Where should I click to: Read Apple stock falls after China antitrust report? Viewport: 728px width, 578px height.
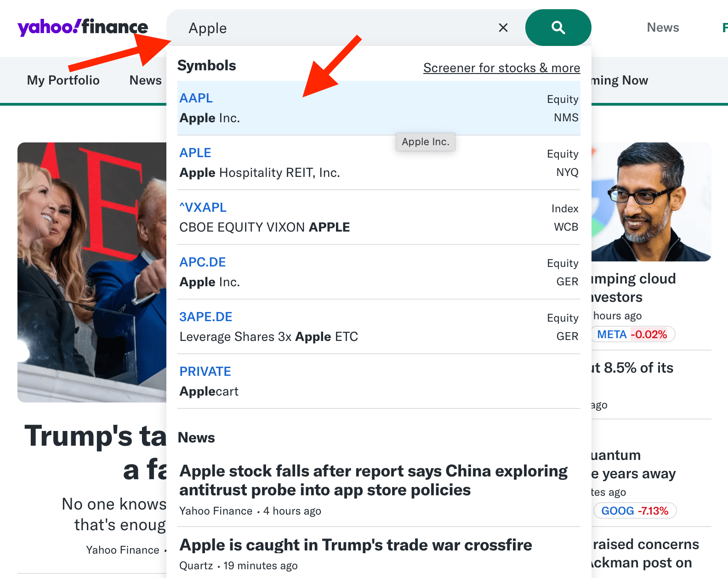coord(374,481)
